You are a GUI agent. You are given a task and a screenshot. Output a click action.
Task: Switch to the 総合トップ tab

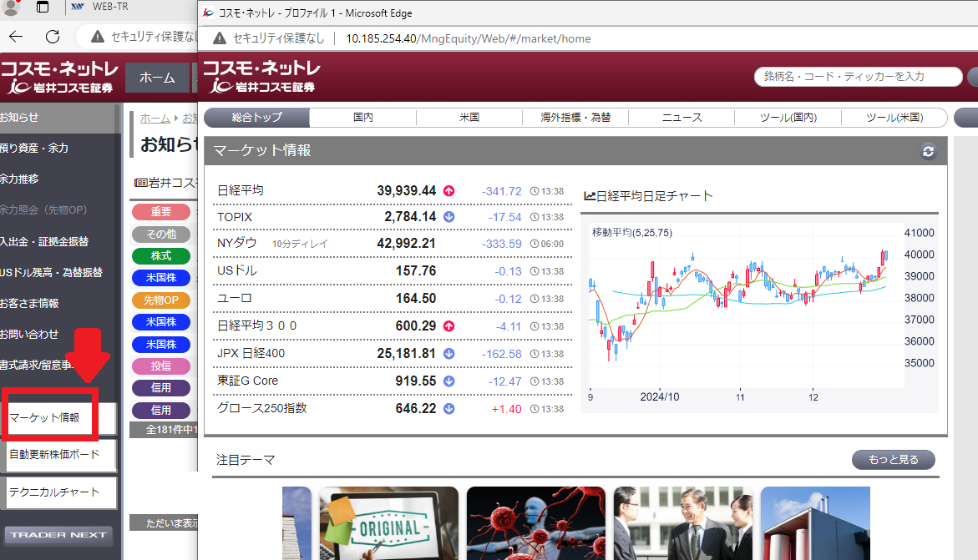pyautogui.click(x=257, y=117)
